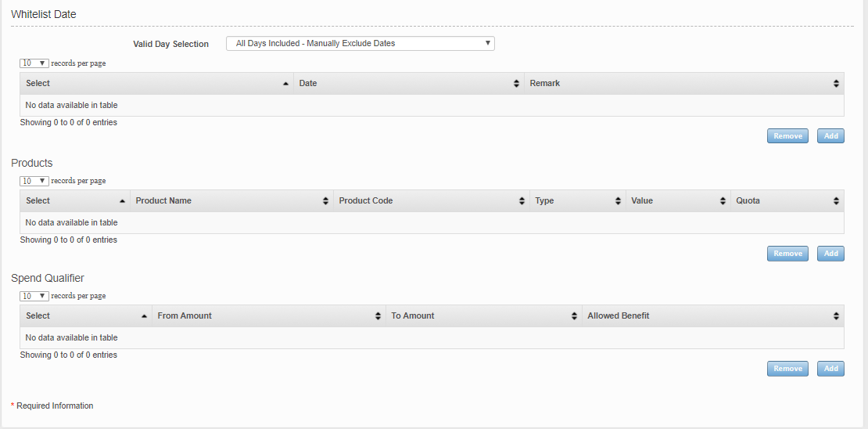This screenshot has height=429, width=868.
Task: Sort Products table by Value column
Action: pos(678,201)
